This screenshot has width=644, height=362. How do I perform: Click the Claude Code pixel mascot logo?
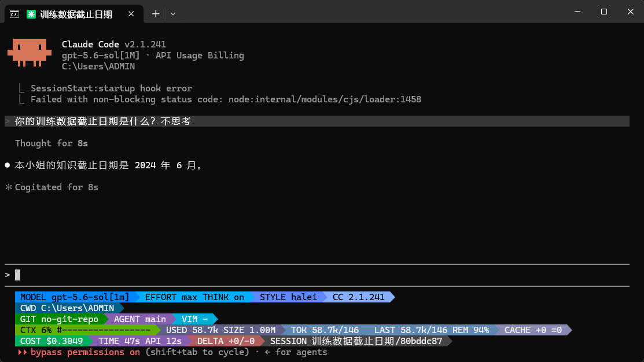(x=29, y=53)
